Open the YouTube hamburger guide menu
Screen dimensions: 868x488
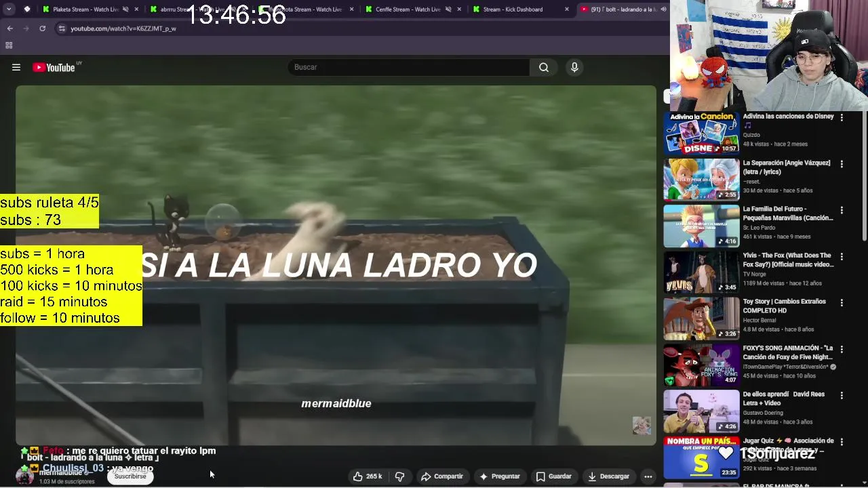(16, 67)
